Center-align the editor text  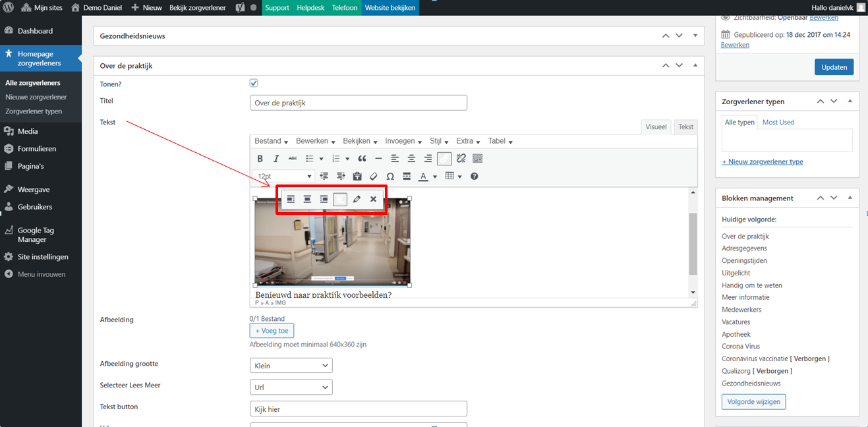411,159
